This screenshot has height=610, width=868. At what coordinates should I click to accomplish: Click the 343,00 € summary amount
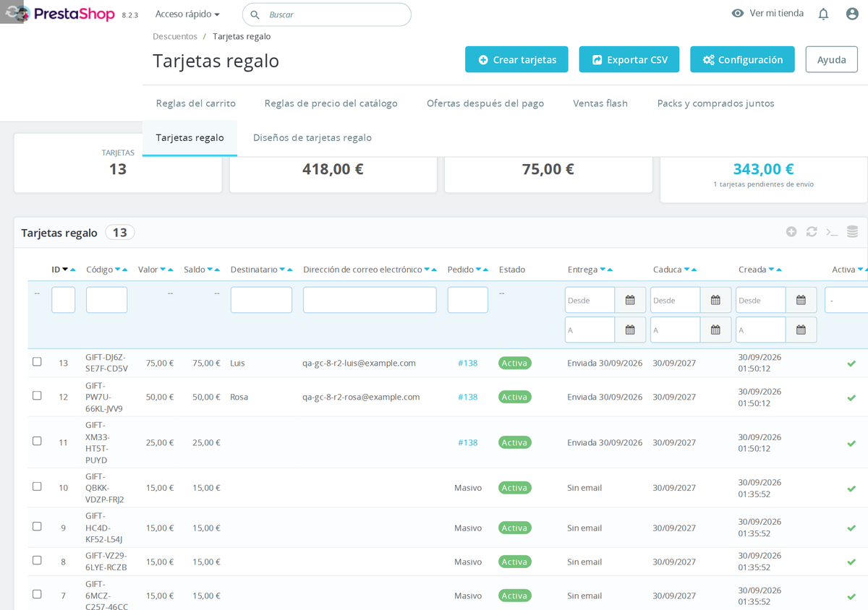point(763,169)
